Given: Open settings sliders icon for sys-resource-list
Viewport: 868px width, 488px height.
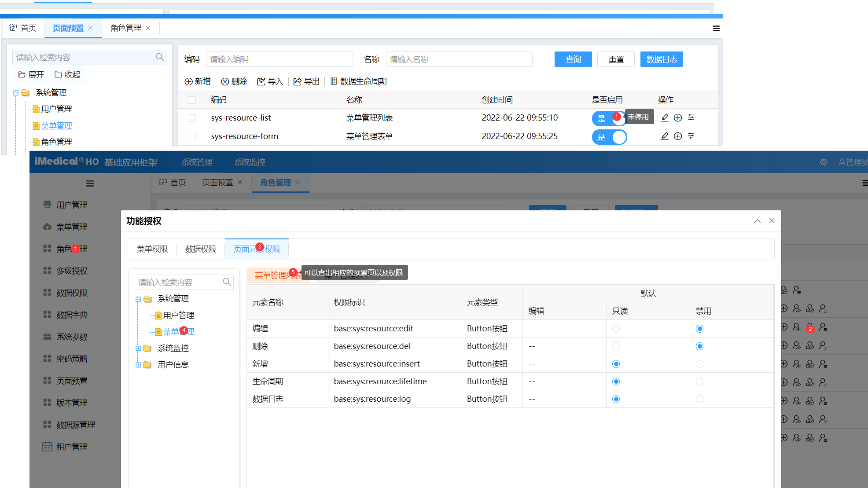Looking at the screenshot, I should tap(691, 117).
